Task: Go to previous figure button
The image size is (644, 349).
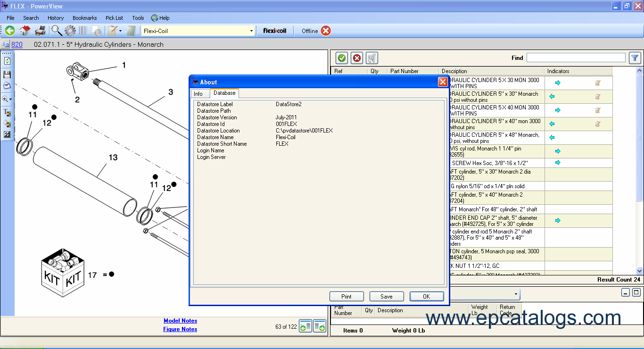Action: point(305,326)
